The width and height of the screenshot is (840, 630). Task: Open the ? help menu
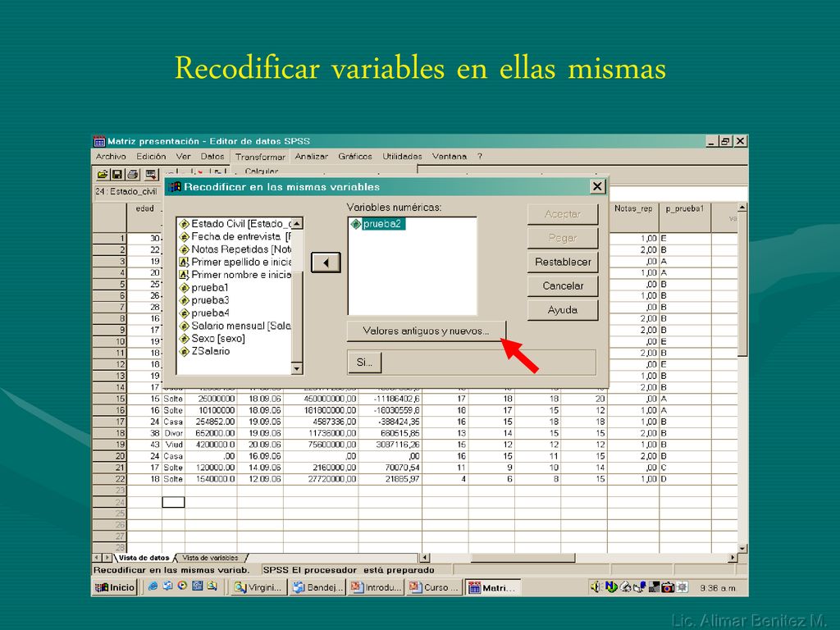coord(480,157)
